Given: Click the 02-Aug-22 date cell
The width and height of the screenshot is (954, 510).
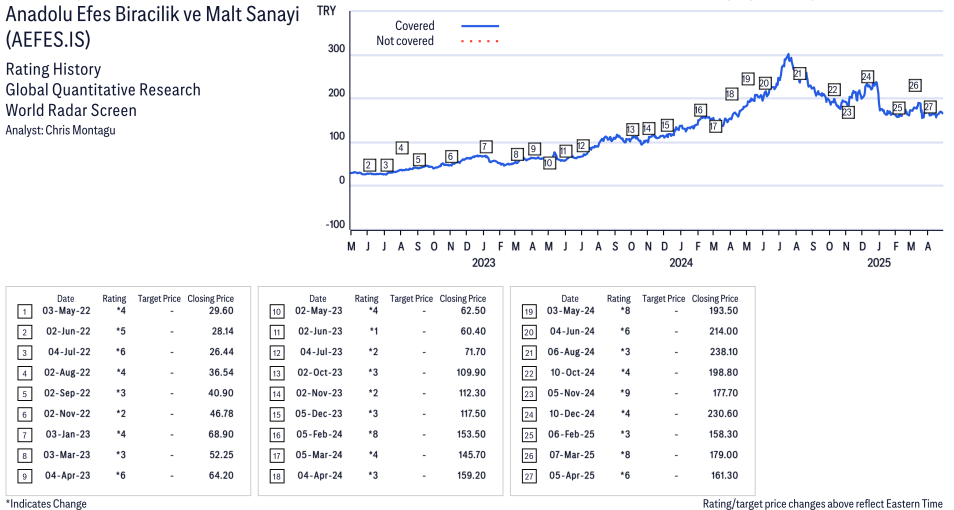Looking at the screenshot, I should coord(67,372).
